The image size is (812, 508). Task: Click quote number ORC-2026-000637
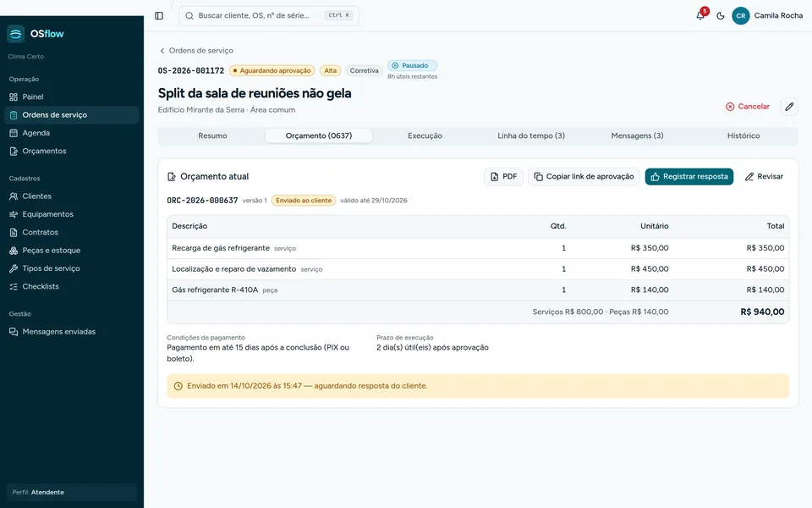click(202, 201)
